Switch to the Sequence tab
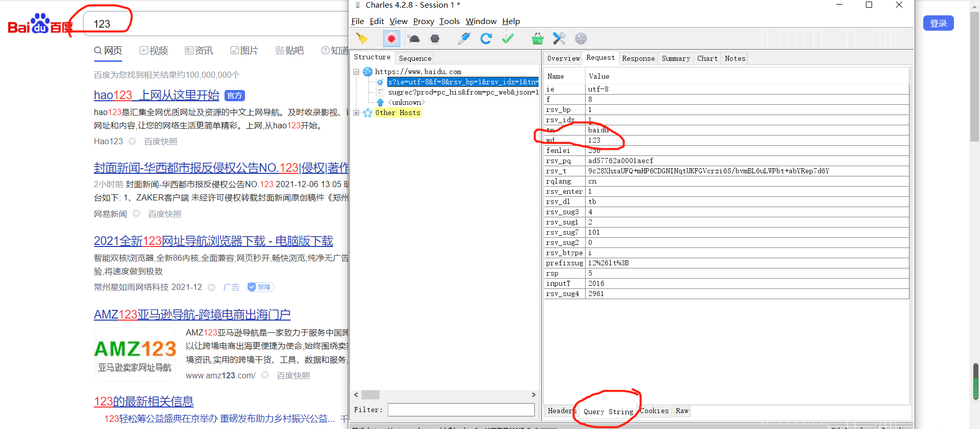The image size is (980, 429). pos(415,58)
